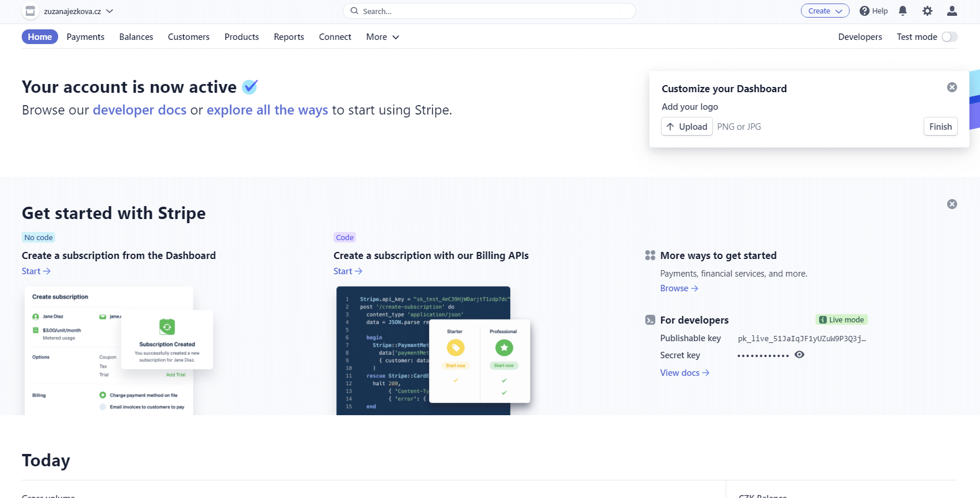Toggle Test mode switch
Screen dimensions: 980x498
coord(949,37)
